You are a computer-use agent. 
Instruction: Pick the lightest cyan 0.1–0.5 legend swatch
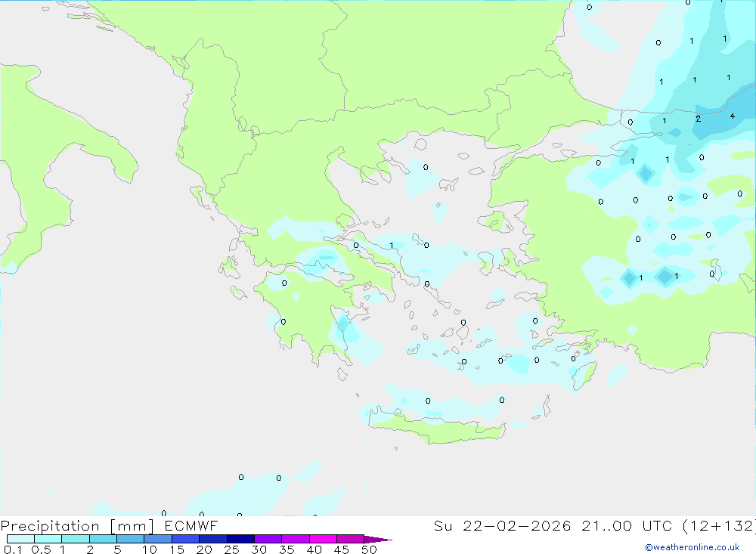click(x=20, y=539)
